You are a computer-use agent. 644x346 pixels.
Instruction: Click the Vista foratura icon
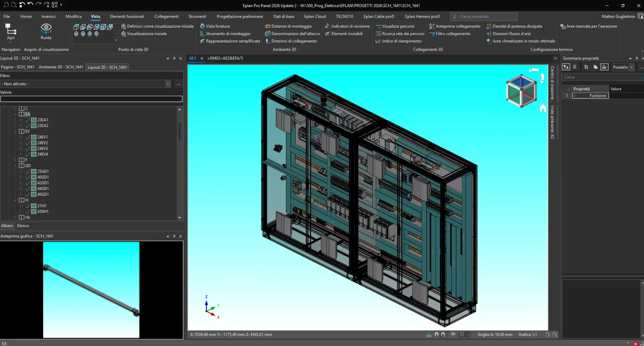coord(202,26)
